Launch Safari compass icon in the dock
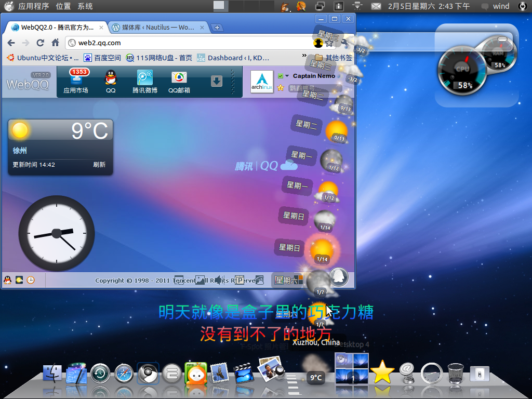 (x=124, y=374)
